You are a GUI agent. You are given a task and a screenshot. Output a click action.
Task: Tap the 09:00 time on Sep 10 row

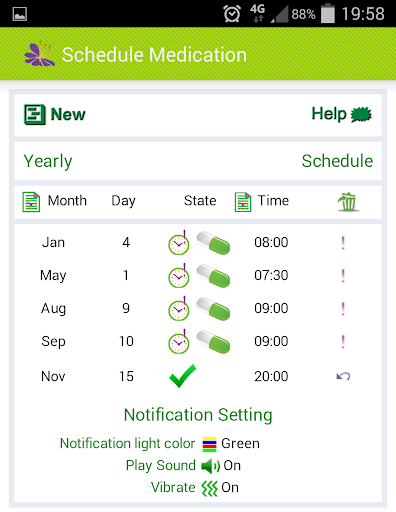[x=271, y=341]
